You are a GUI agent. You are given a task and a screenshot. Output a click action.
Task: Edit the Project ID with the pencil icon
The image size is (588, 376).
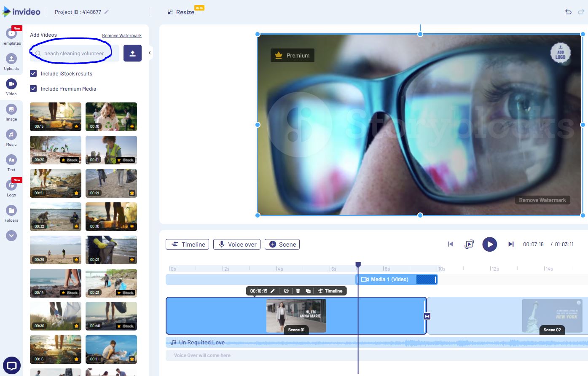click(x=107, y=12)
